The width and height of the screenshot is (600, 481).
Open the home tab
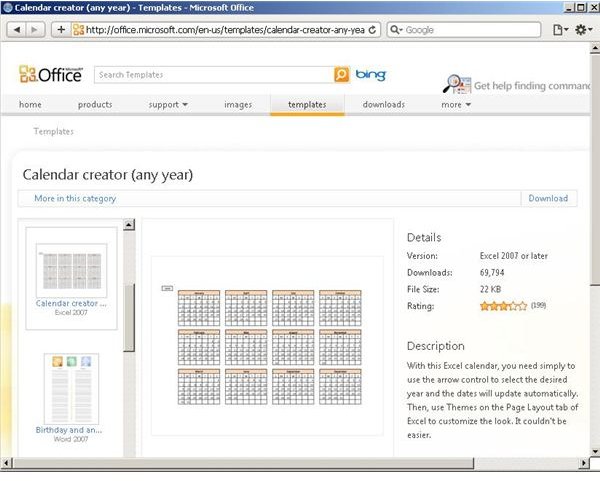click(30, 104)
